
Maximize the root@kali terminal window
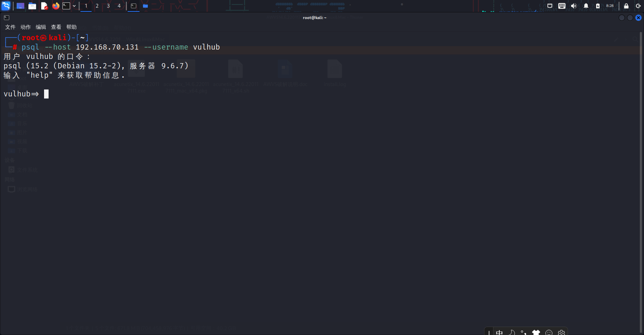(630, 18)
